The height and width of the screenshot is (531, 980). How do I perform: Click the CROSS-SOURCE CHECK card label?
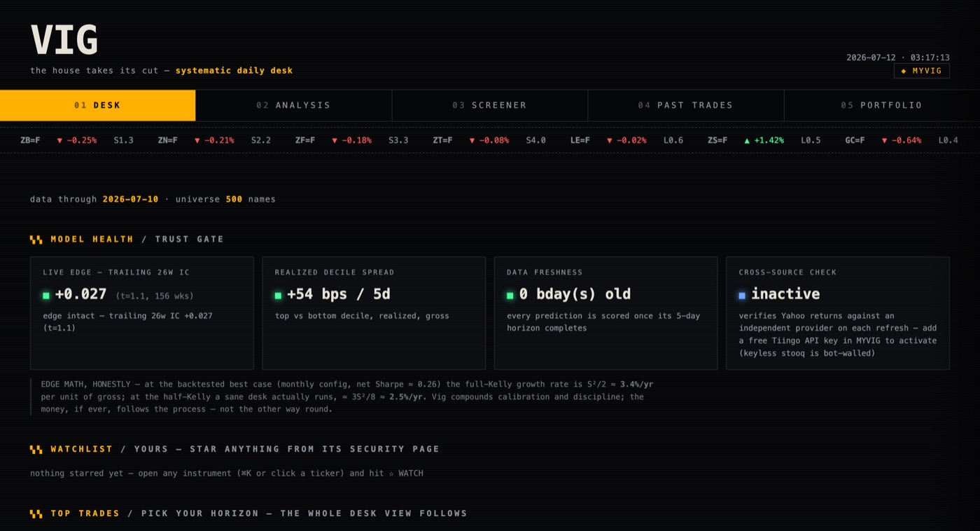tap(787, 272)
